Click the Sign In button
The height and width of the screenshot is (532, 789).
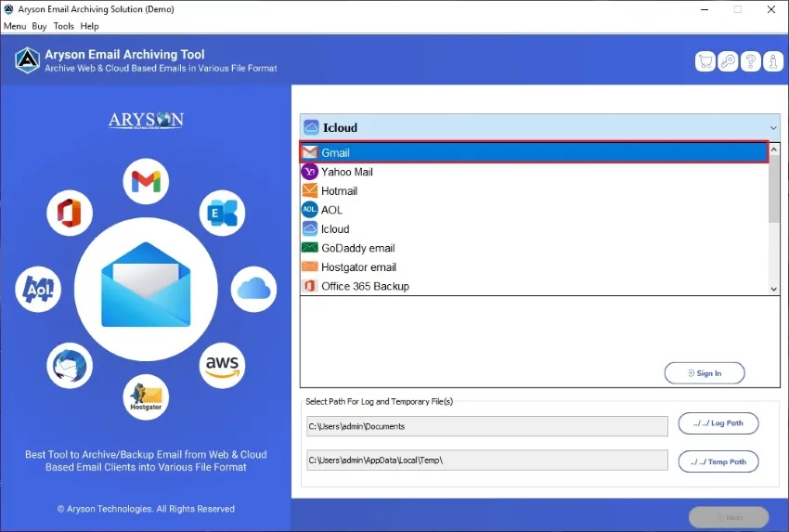[x=705, y=373]
